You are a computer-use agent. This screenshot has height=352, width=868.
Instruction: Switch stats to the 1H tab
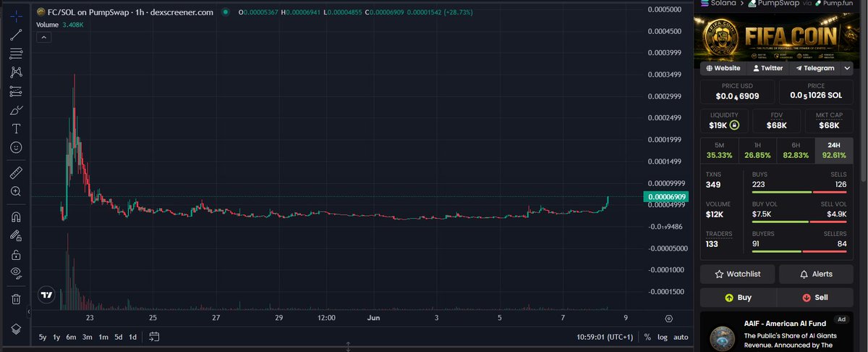click(757, 150)
